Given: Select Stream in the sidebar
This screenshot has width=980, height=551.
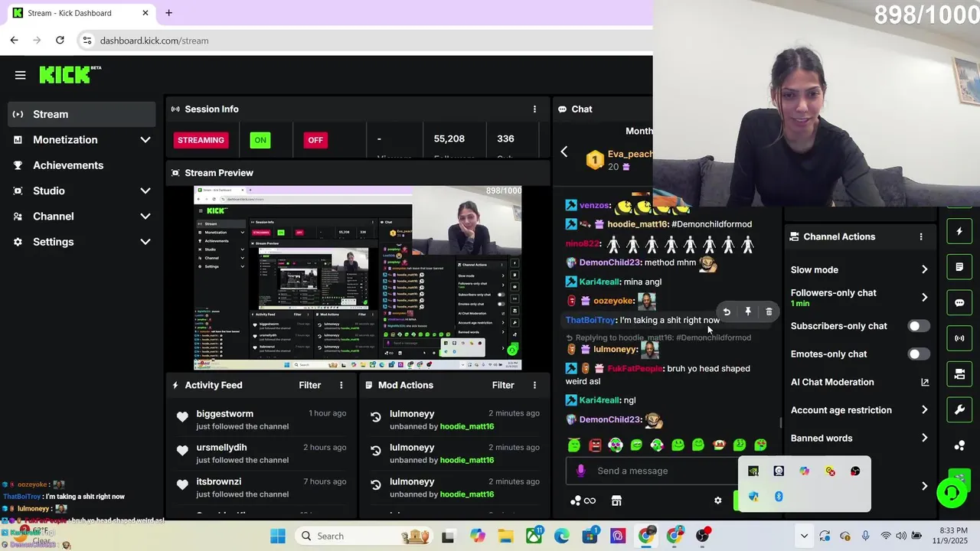Looking at the screenshot, I should tap(81, 114).
